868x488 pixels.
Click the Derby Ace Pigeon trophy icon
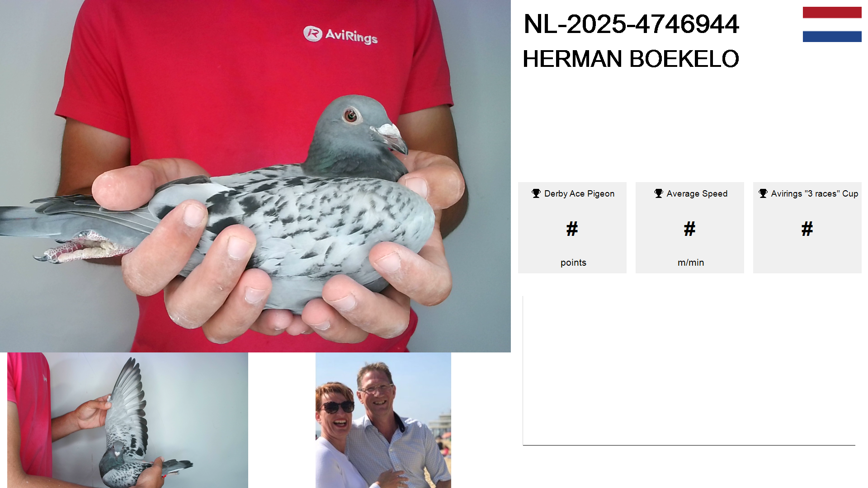(536, 193)
